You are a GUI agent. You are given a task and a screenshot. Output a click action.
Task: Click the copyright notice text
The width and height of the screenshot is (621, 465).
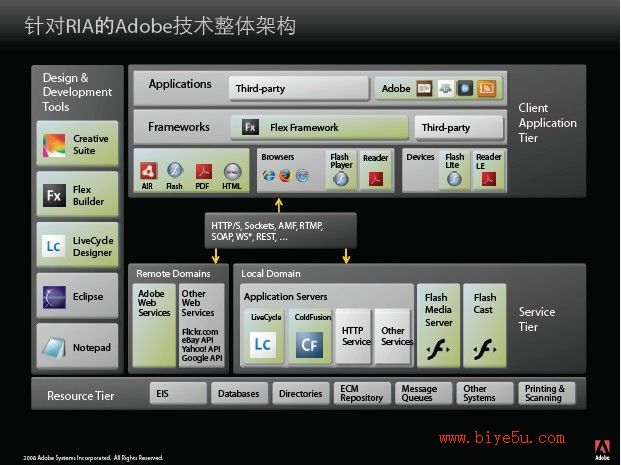(93, 458)
